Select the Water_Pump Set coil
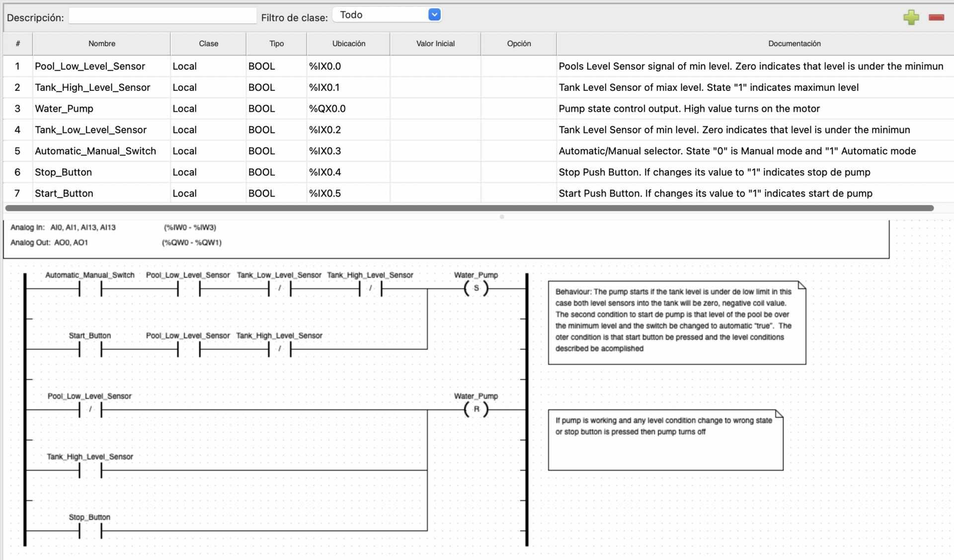 point(476,287)
